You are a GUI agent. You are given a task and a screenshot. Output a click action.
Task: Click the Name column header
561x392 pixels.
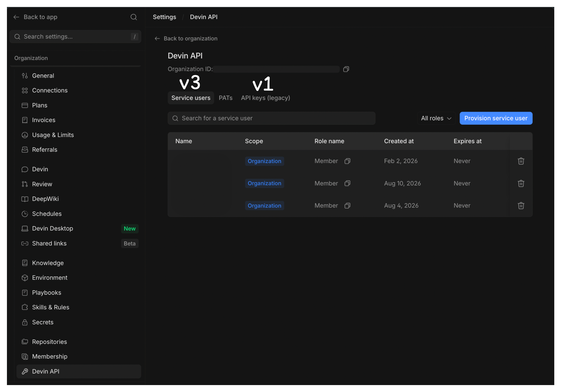pyautogui.click(x=184, y=141)
